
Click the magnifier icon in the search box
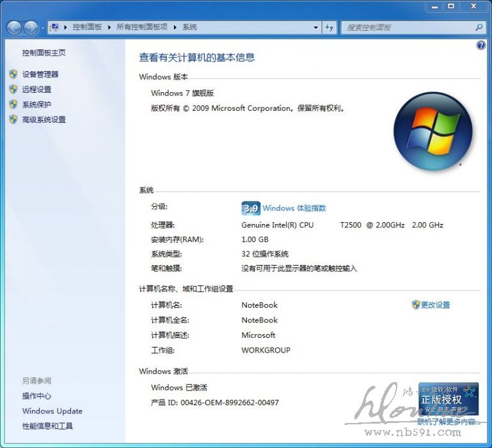(x=479, y=28)
